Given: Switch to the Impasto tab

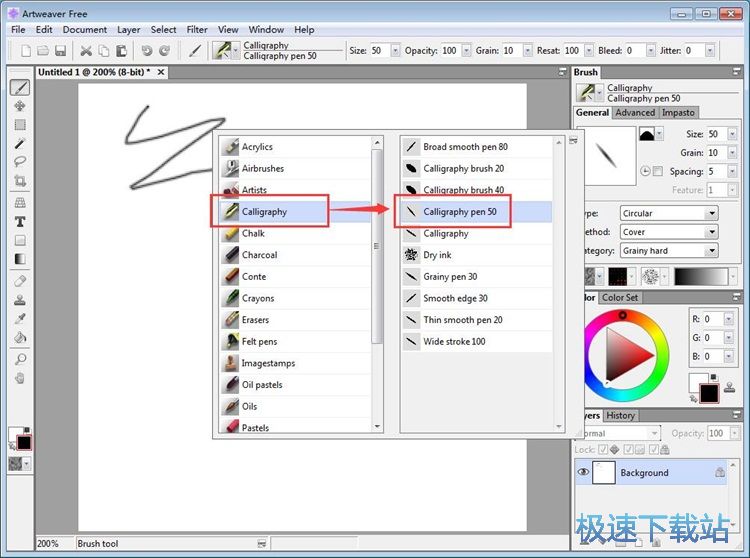Looking at the screenshot, I should pyautogui.click(x=678, y=113).
